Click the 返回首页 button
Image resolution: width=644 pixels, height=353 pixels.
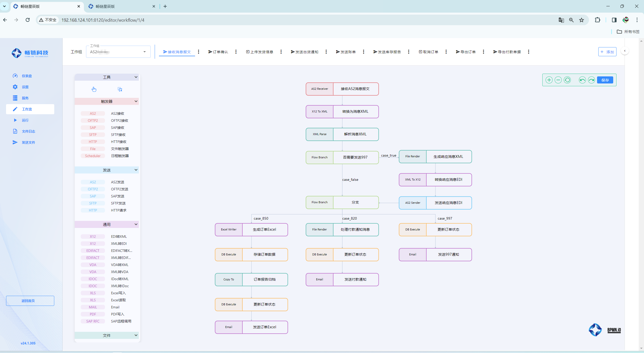[30, 301]
